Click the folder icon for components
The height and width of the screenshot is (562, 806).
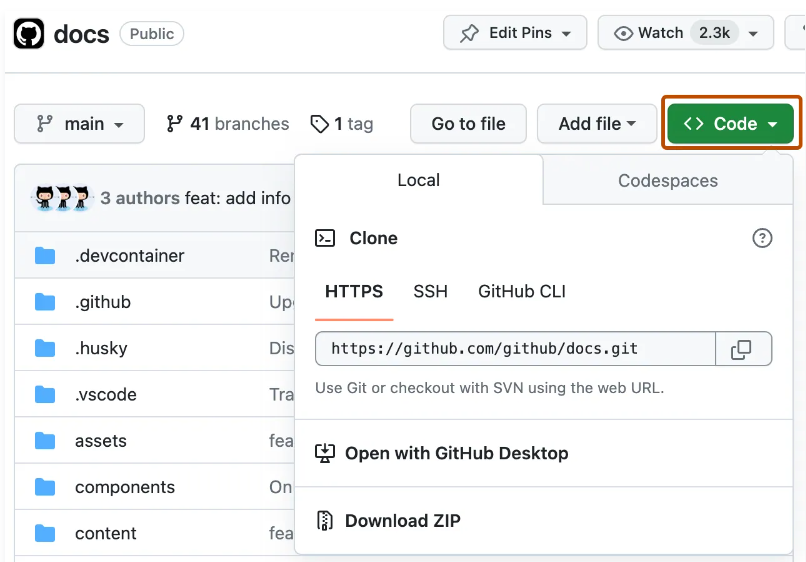click(45, 487)
